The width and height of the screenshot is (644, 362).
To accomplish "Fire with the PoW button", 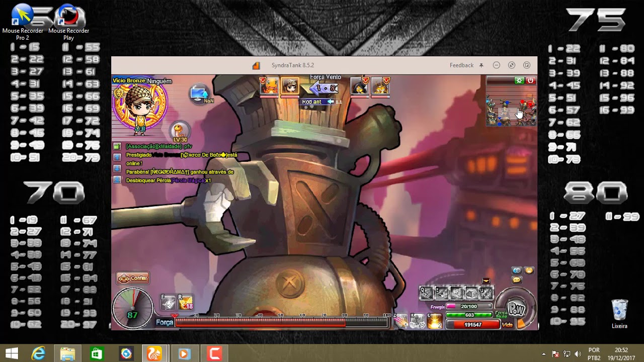I will point(516,309).
